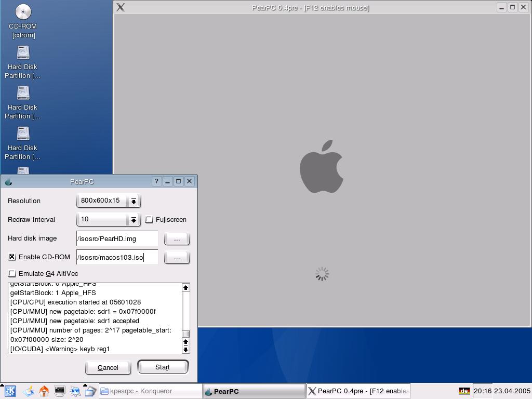532x399 pixels.
Task: Switch to kpearpc Konqueror taskbar entry
Action: point(150,391)
